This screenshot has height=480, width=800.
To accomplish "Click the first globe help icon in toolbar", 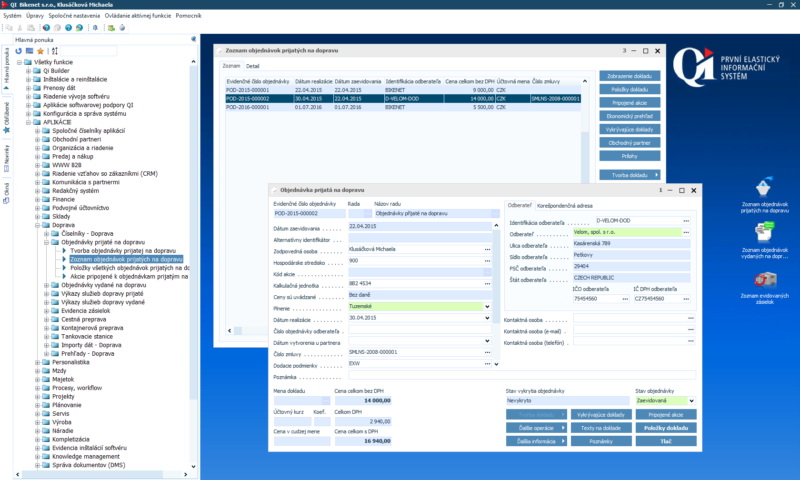I will click(x=46, y=28).
